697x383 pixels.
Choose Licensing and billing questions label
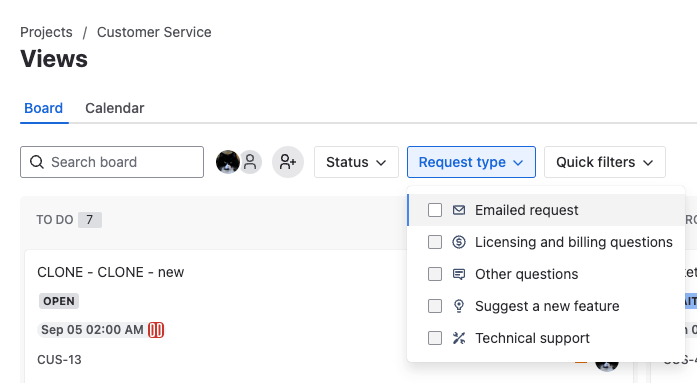tap(573, 242)
